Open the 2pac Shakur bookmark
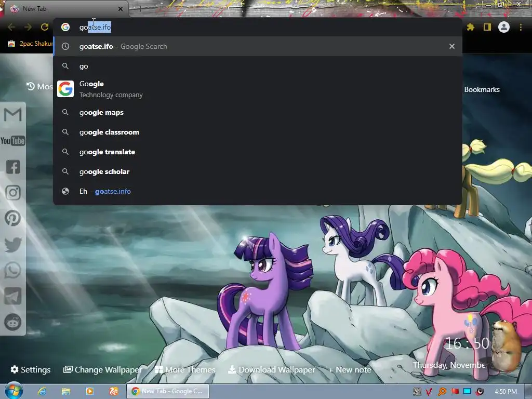This screenshot has width=532, height=399. coord(31,44)
